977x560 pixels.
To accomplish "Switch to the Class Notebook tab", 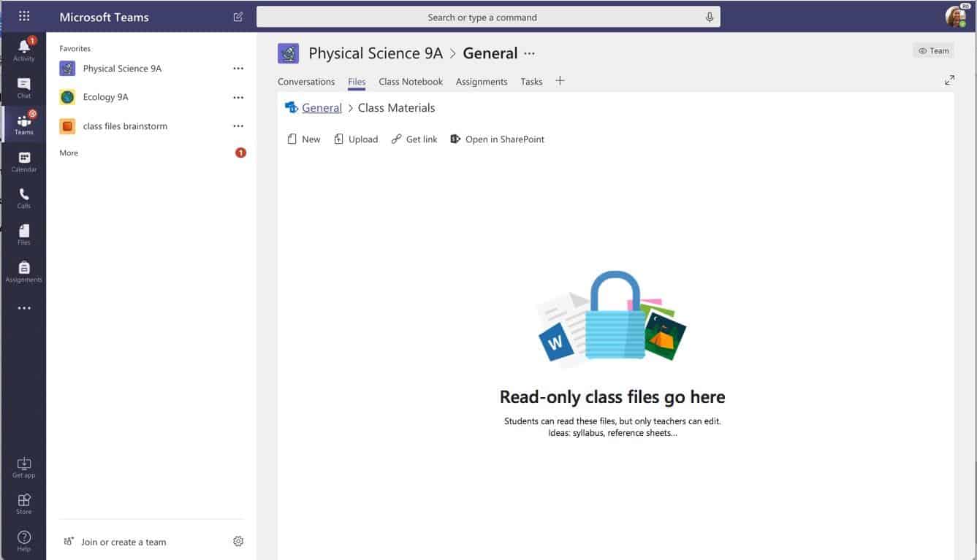I will tap(411, 82).
